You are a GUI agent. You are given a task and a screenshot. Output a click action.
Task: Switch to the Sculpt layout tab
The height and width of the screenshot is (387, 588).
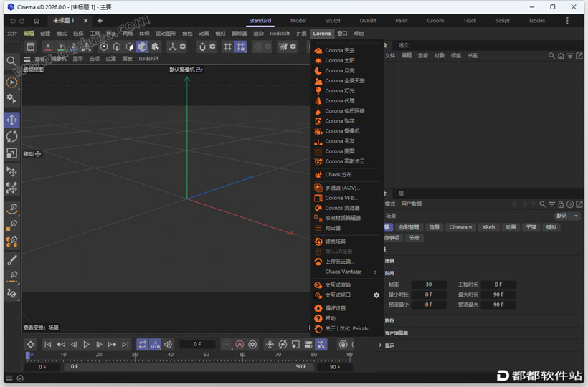[333, 21]
